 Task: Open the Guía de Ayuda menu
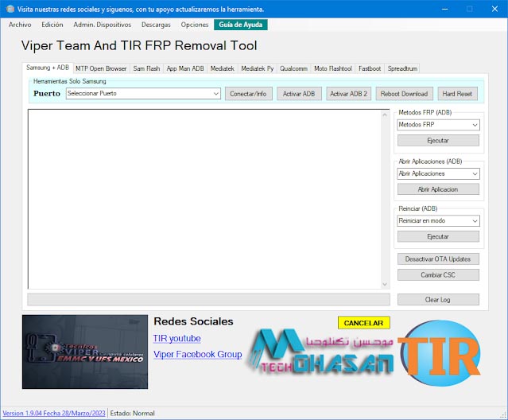tap(241, 25)
